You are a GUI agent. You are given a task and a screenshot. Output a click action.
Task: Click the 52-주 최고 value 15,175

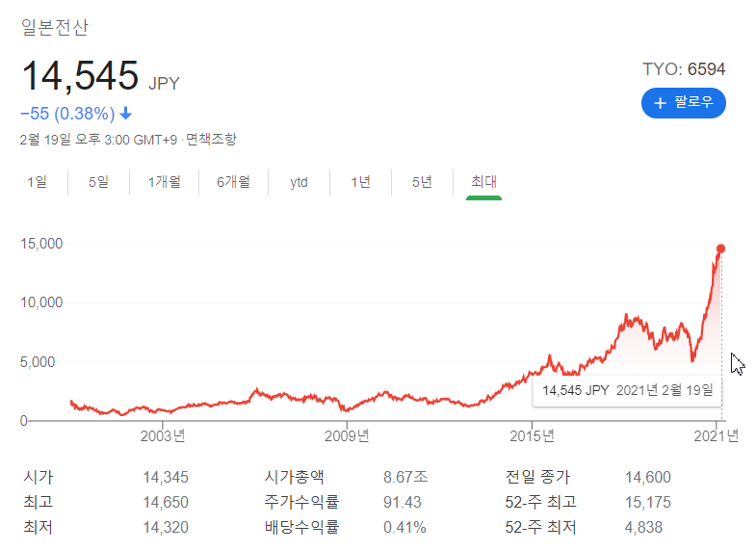648,502
